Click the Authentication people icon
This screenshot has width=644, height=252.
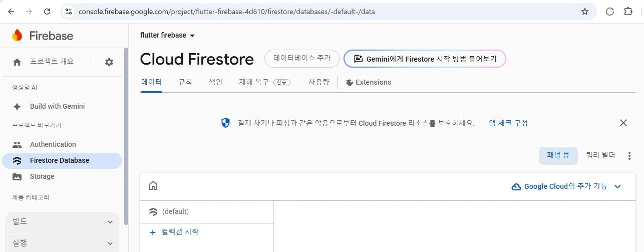click(x=17, y=144)
